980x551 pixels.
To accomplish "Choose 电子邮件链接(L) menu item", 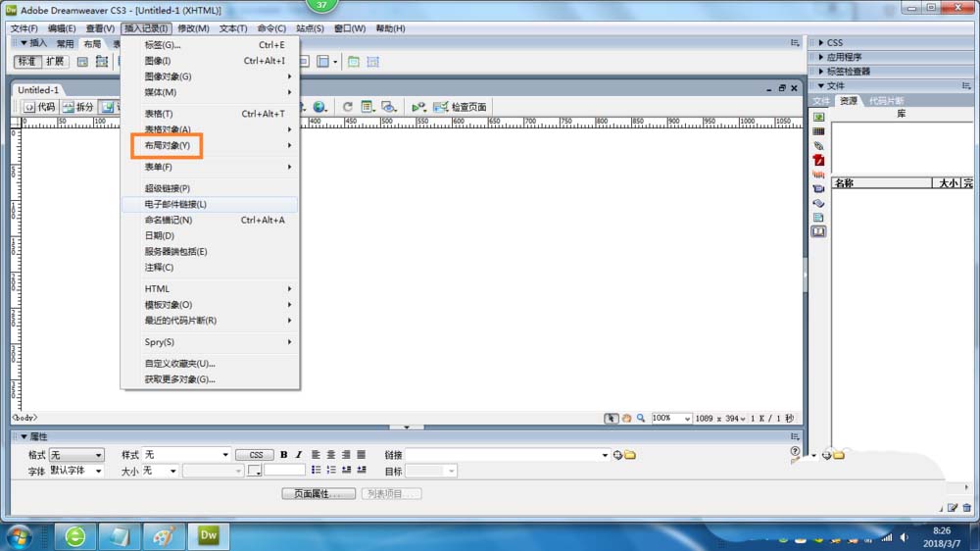I will 210,205.
